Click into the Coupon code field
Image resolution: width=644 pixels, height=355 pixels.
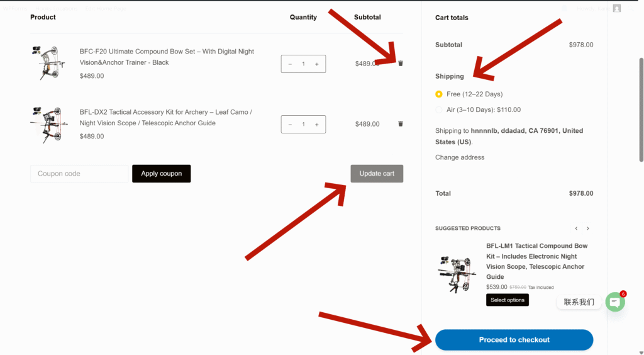point(79,174)
